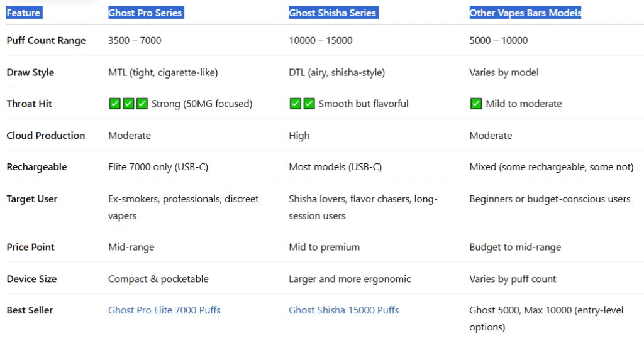Screen dimensions: 644x338
Task: Click the Best Seller row label
Action: coord(30,310)
